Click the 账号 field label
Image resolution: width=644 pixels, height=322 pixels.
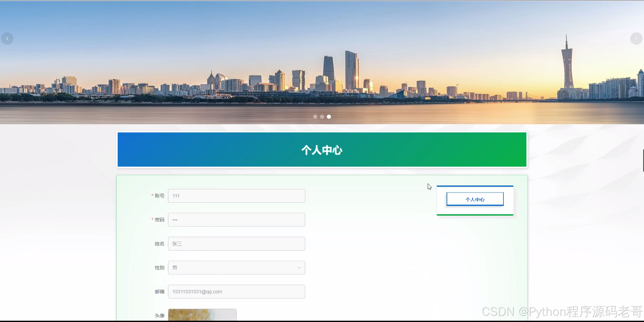click(159, 196)
